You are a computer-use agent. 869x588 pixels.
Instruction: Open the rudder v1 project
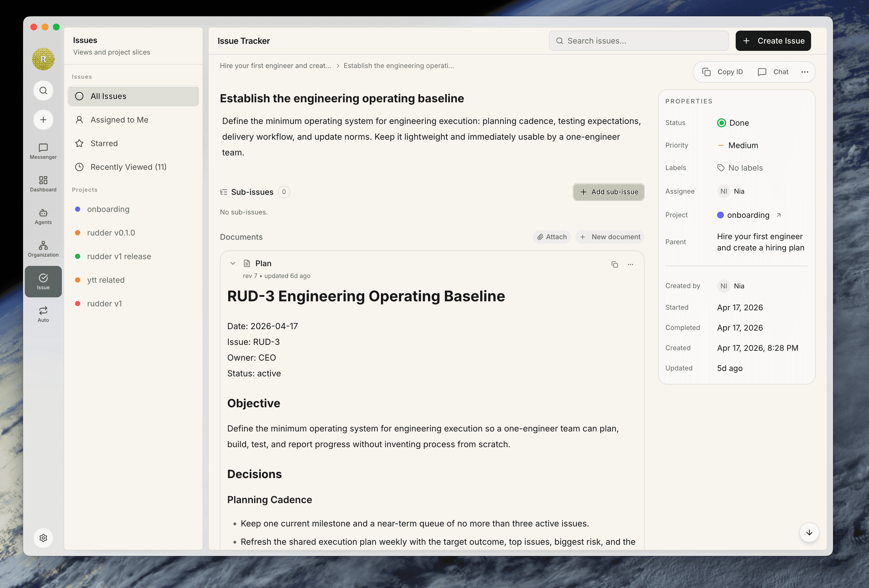pyautogui.click(x=133, y=304)
